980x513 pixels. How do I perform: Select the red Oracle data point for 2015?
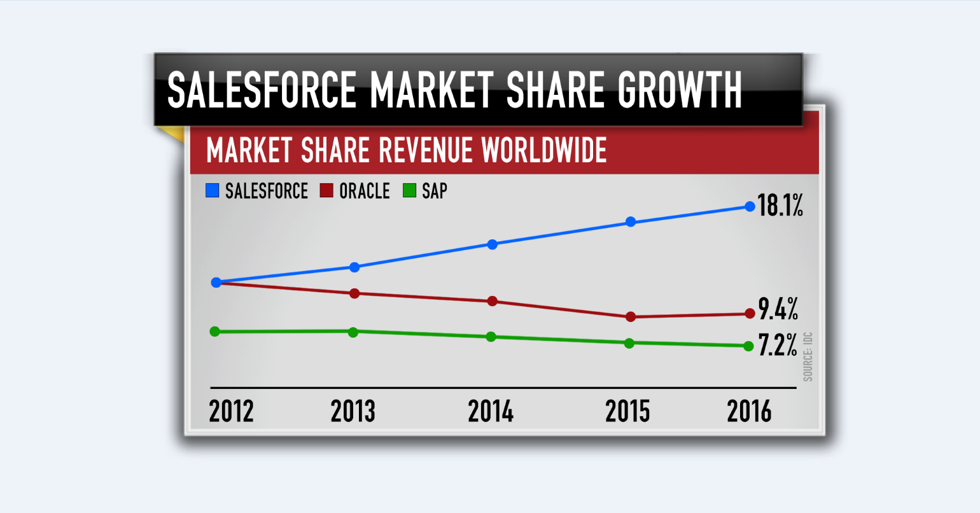631,317
